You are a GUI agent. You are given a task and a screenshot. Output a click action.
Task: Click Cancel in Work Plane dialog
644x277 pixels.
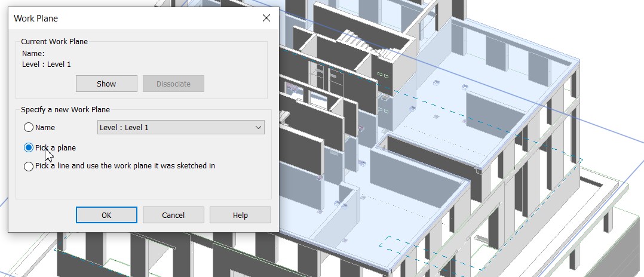coord(173,215)
